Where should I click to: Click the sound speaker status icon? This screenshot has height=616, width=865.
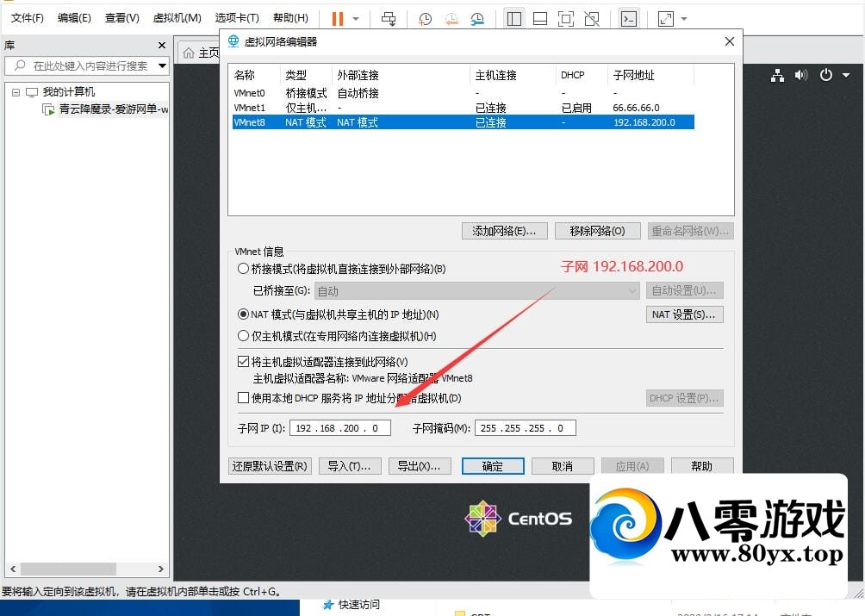(801, 75)
